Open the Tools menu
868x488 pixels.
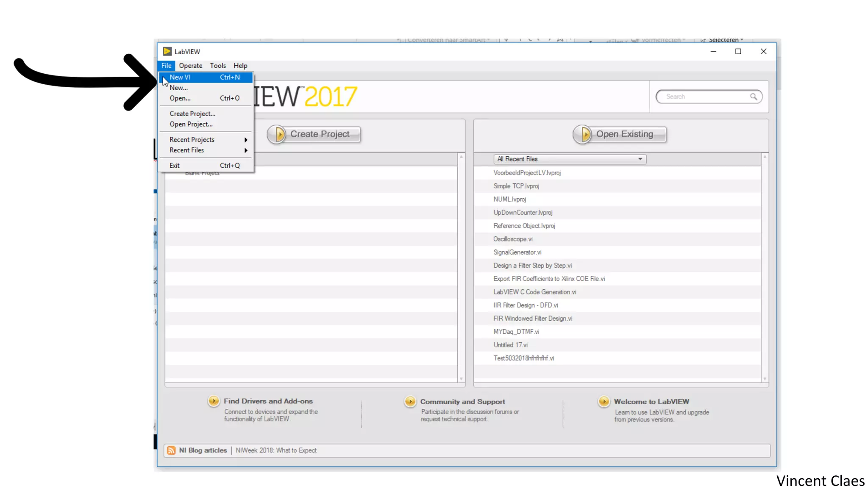(218, 66)
